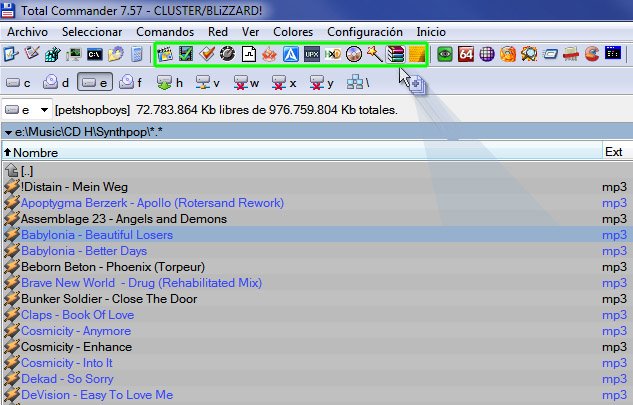Viewport: 633px width, 405px height.
Task: Open the calculator toolbar icon
Action: tap(137, 54)
